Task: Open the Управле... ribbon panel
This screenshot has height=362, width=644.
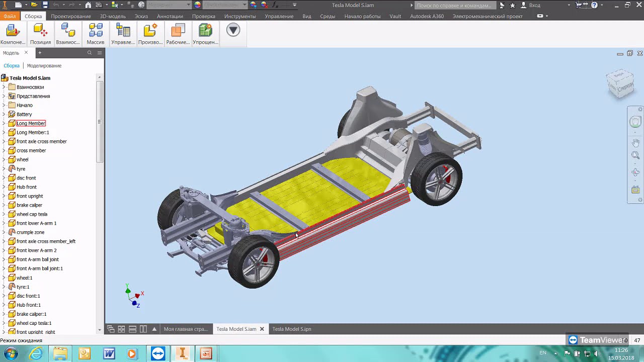Action: click(x=123, y=34)
